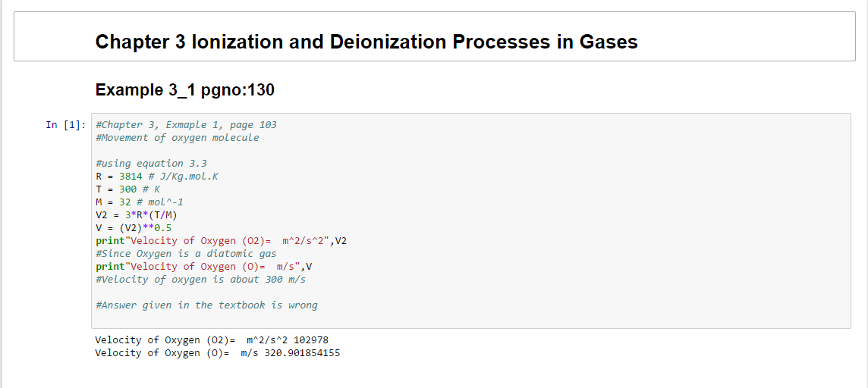Place cursor on '#using equation 3.3' comment

(151, 164)
